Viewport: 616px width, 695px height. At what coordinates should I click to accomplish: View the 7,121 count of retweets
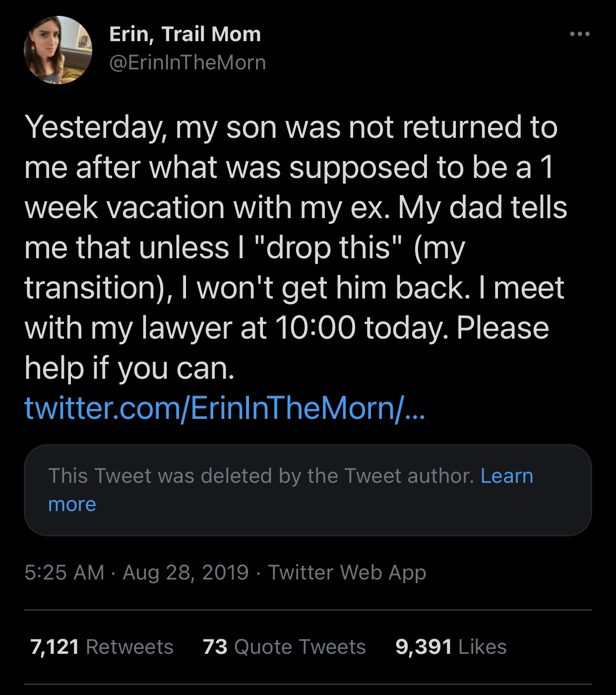click(55, 647)
